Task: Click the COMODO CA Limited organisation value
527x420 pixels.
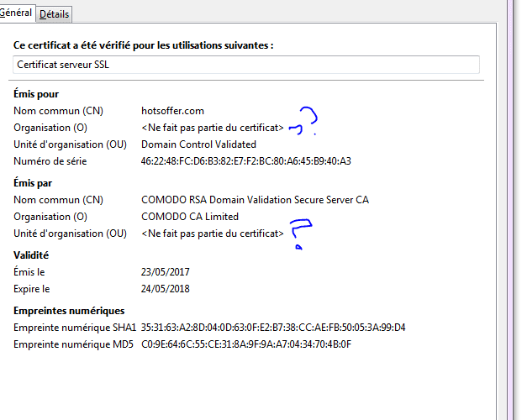Action: (x=191, y=217)
